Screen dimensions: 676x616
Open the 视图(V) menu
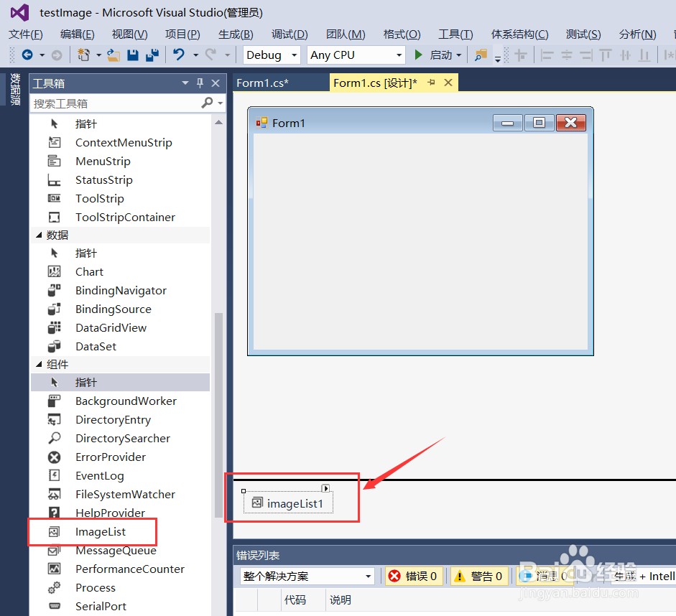coord(129,34)
